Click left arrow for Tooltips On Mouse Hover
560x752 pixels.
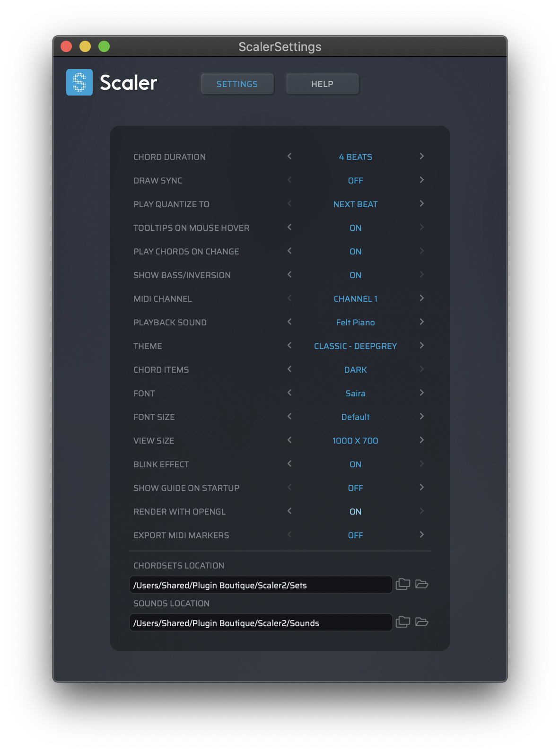coord(289,227)
